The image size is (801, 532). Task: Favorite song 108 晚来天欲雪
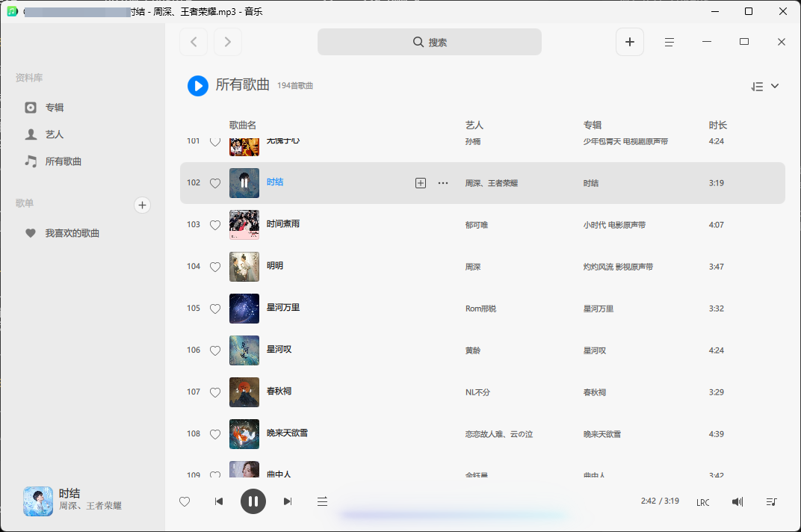[x=215, y=434]
